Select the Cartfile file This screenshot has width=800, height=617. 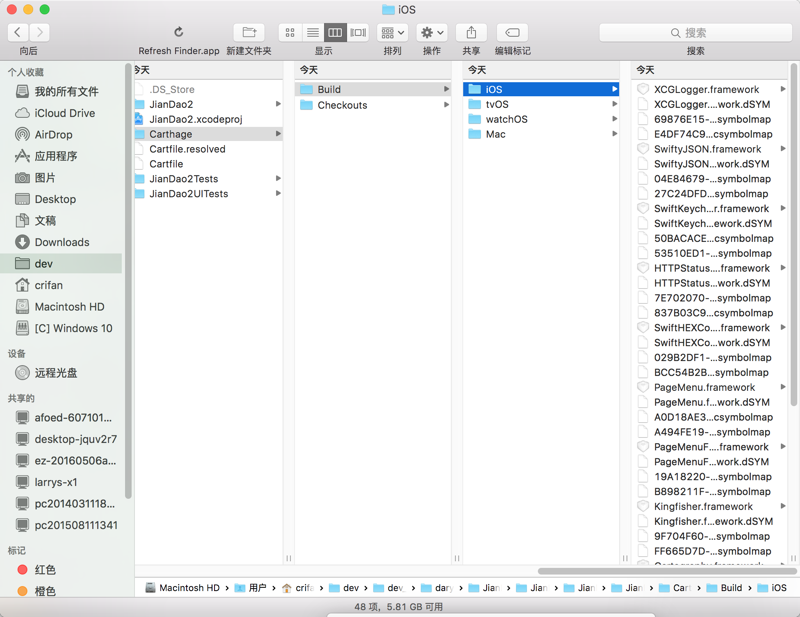[208, 164]
